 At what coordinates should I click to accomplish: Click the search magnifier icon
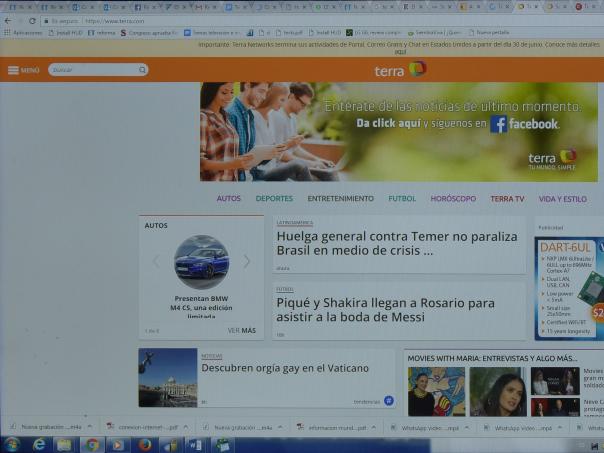click(x=142, y=70)
